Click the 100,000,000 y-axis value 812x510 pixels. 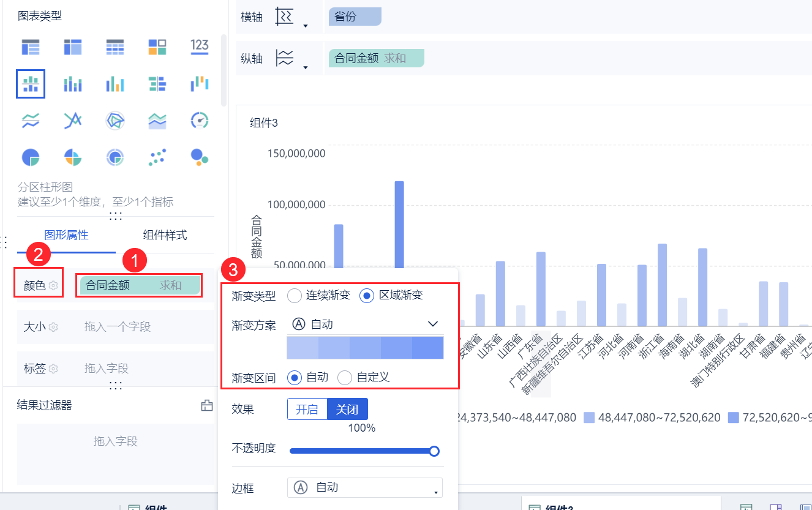click(x=296, y=206)
